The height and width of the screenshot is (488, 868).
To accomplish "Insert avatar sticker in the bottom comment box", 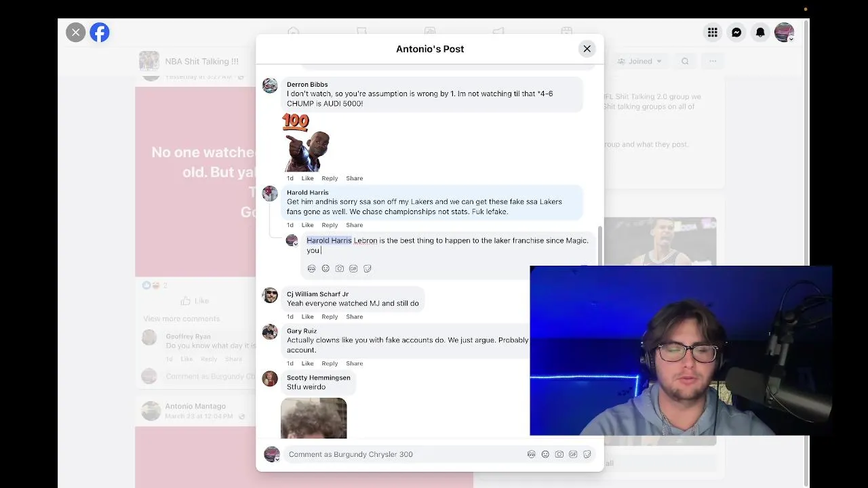I will point(531,454).
